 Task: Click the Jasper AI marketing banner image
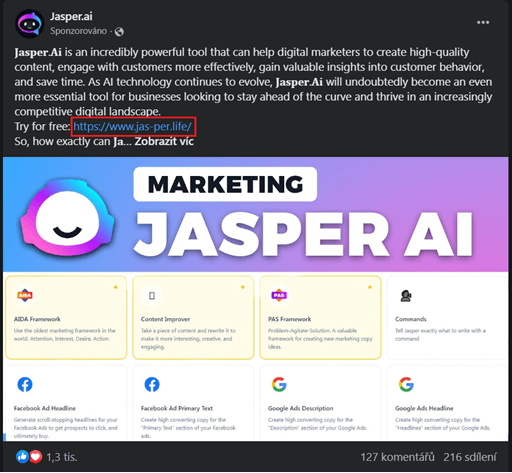255,215
